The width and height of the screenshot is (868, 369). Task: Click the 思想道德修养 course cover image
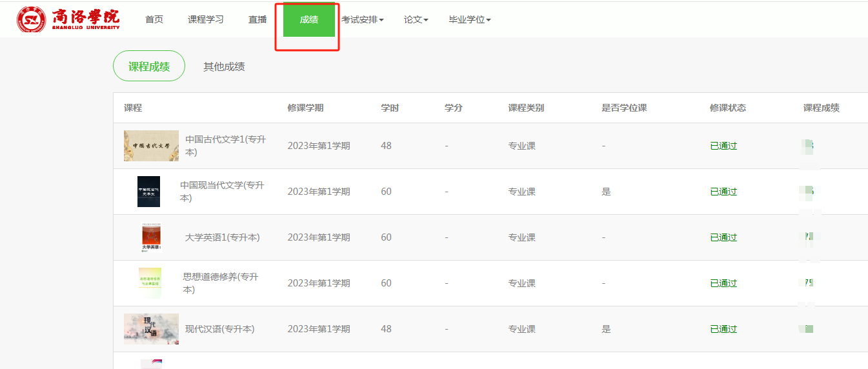coord(150,283)
